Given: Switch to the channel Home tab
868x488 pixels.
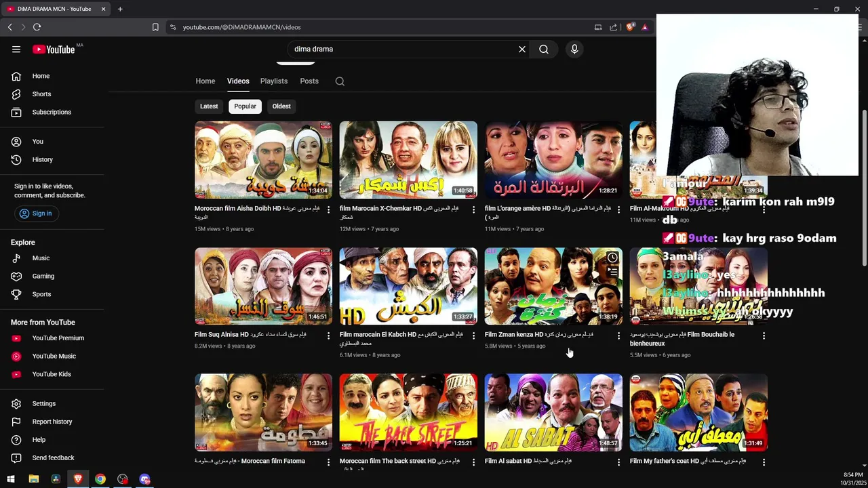Looking at the screenshot, I should pos(205,81).
